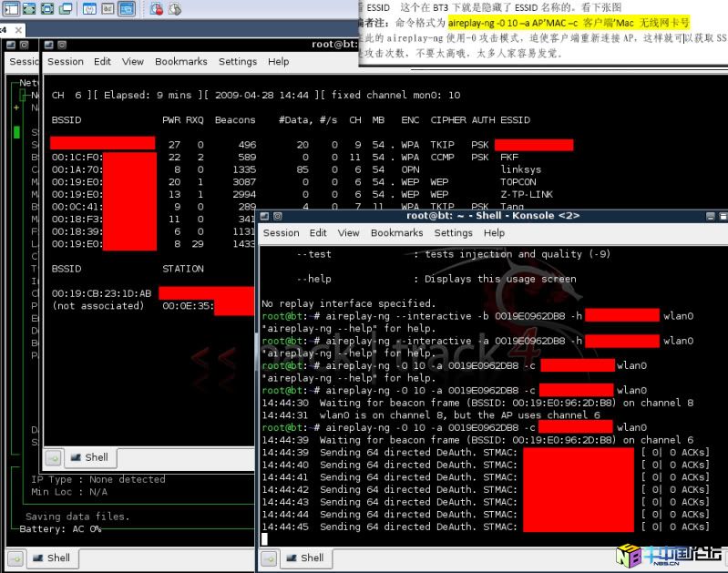Click new session button in airodump Konsole

point(54,458)
